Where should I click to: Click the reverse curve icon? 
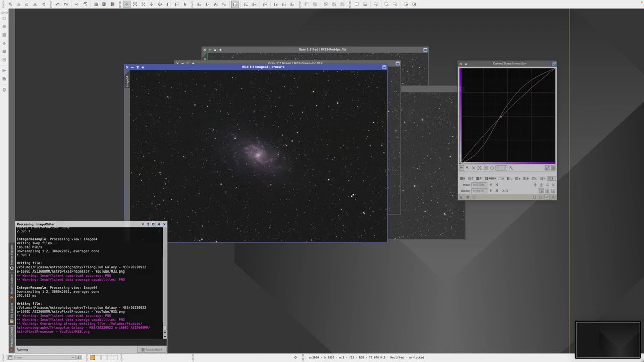tap(547, 185)
